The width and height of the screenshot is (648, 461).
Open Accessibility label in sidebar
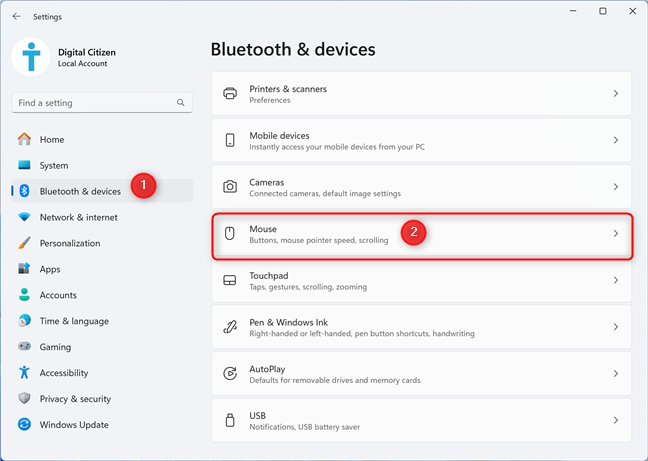click(x=64, y=373)
